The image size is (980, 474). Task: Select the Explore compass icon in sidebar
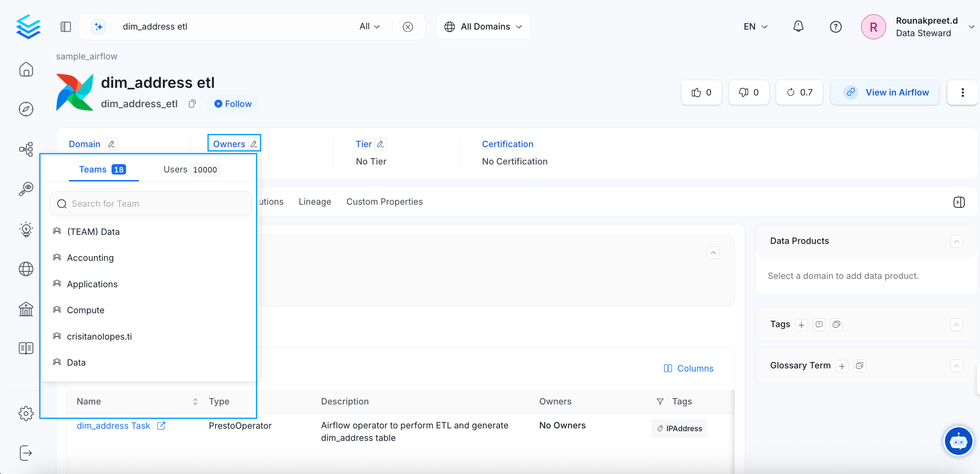(26, 109)
